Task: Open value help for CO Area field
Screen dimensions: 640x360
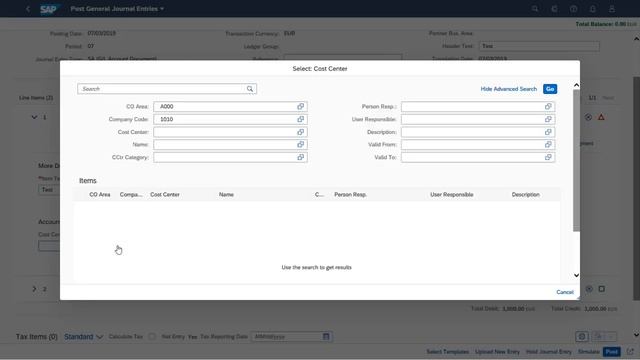Action: pos(300,107)
